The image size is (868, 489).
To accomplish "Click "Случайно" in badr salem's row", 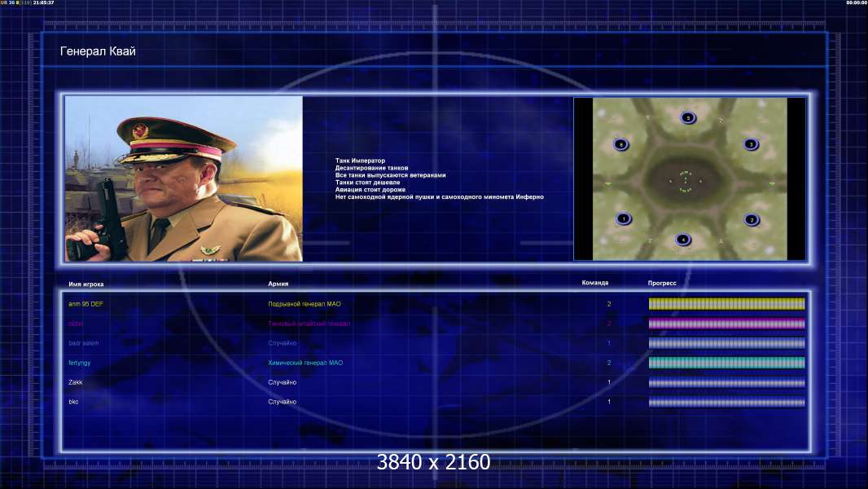I will click(283, 343).
